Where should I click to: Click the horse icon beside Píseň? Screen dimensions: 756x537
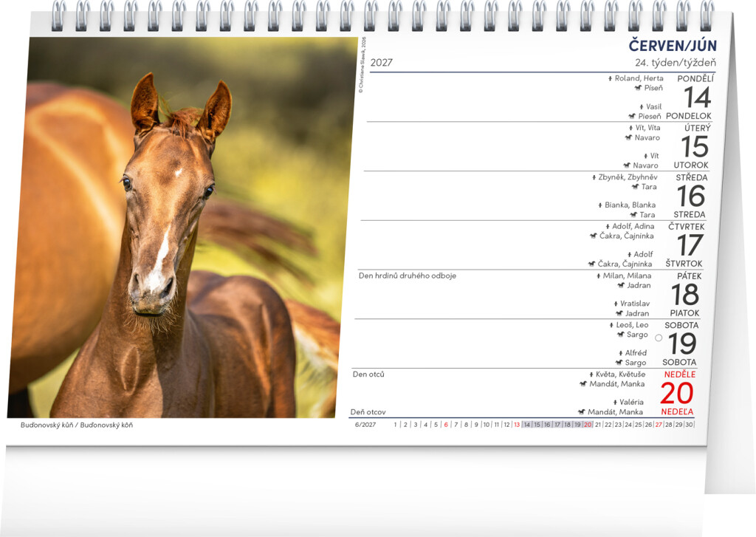(x=639, y=88)
